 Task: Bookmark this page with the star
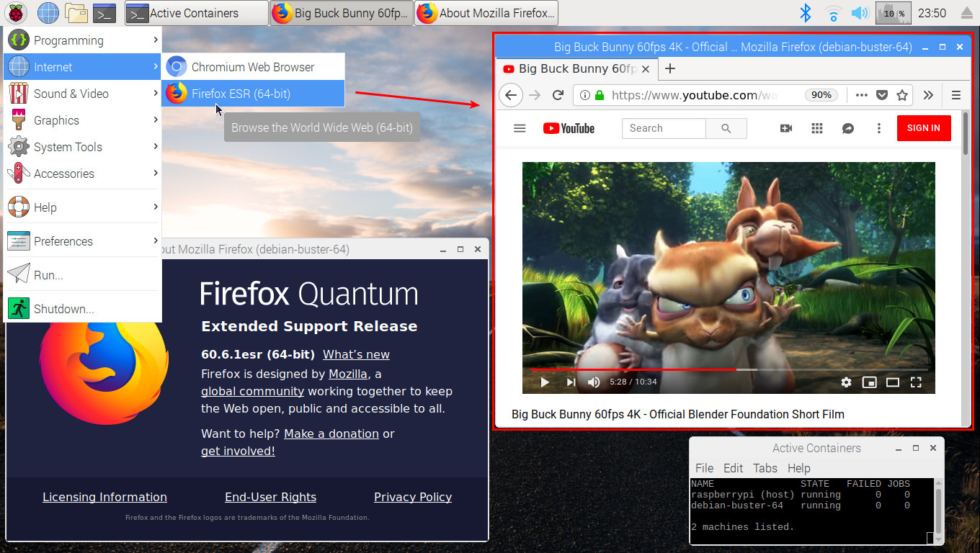click(x=902, y=95)
